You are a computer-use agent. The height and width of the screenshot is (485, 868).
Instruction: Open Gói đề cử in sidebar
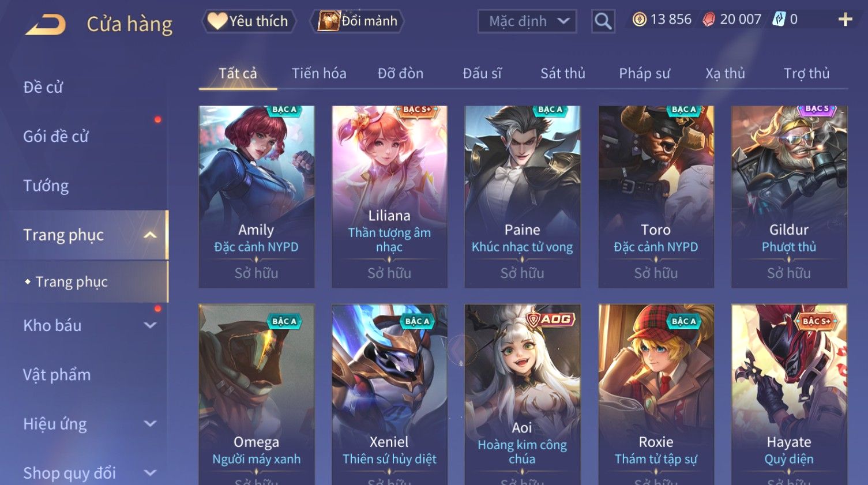click(x=56, y=137)
